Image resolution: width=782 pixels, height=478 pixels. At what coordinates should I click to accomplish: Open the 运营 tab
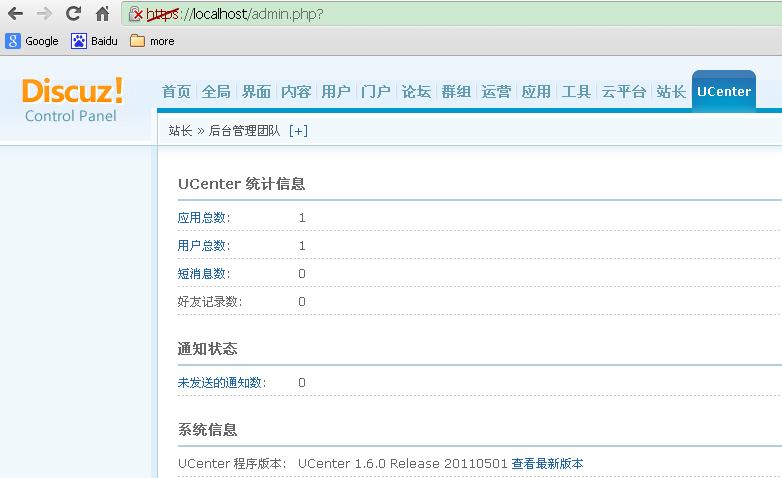[496, 91]
